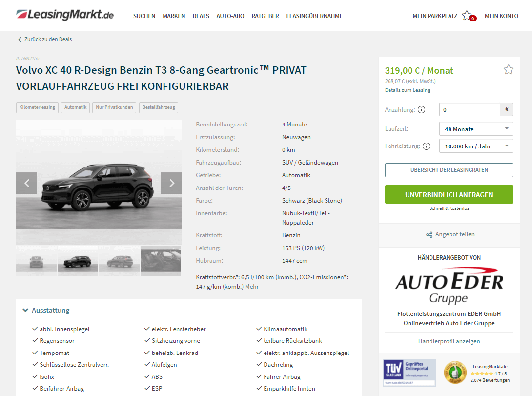Click the 319,00 € / Monat price
Screen dimensions: 532x396
point(419,71)
